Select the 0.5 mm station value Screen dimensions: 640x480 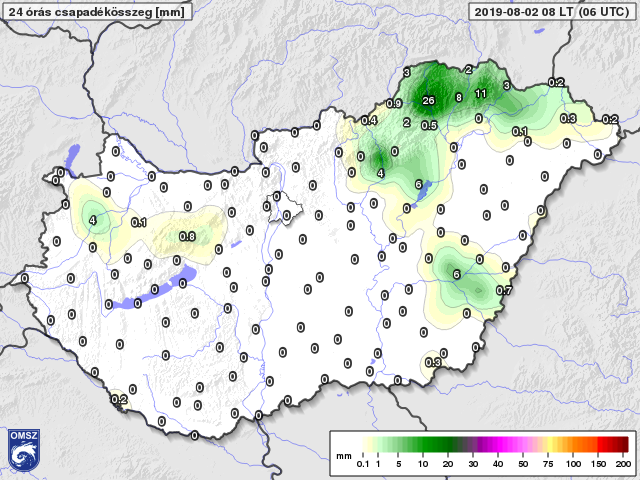[429, 125]
